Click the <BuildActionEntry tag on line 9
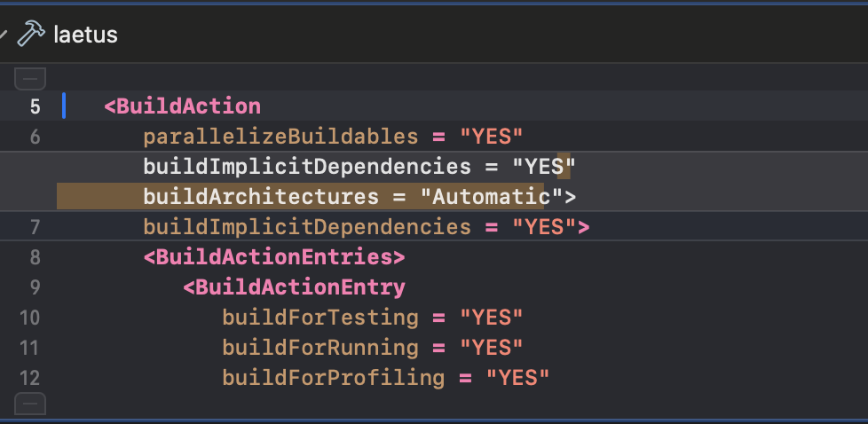Image resolution: width=868 pixels, height=424 pixels. [294, 287]
